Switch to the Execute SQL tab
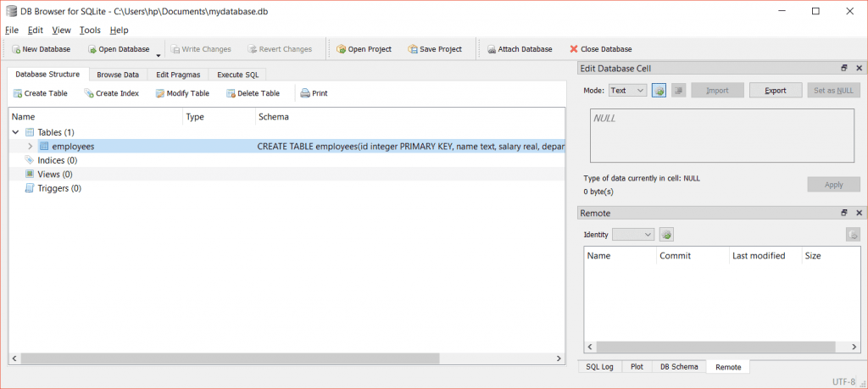868x389 pixels. (x=237, y=75)
